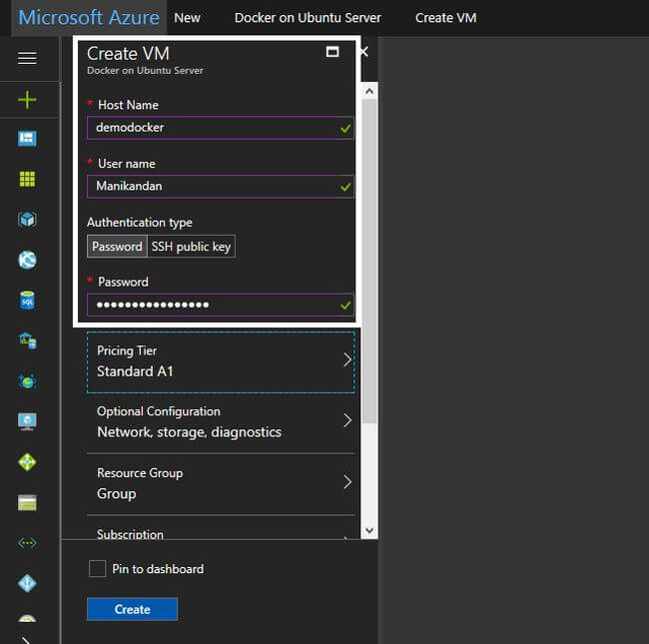Expand sidebar with bottom chevron arrow
Viewport: 649px width, 644px height.
click(27, 639)
